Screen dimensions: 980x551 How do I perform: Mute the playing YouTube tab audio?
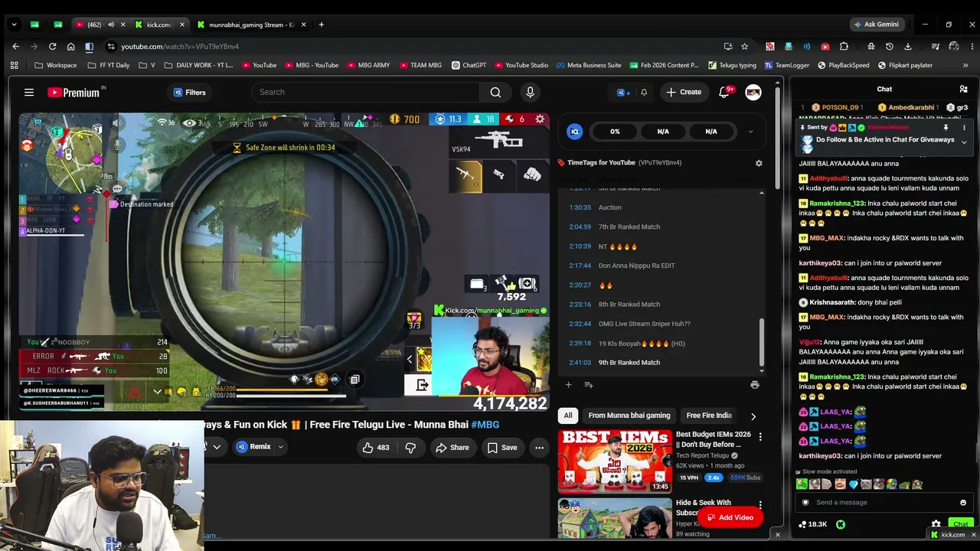111,24
